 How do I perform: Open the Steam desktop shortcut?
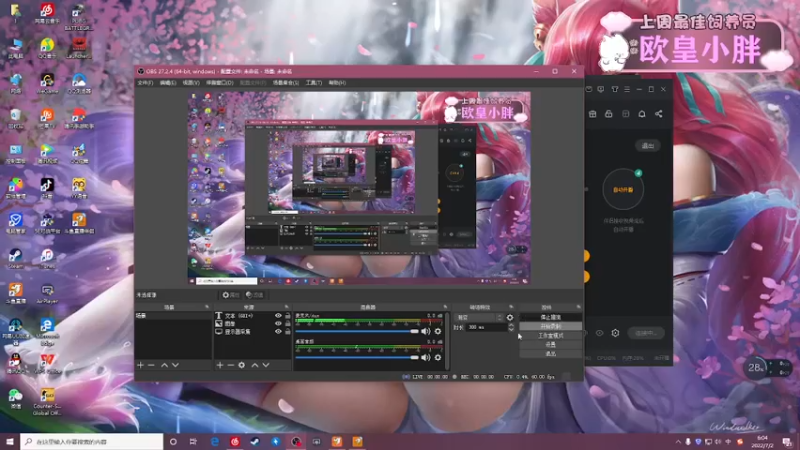point(15,258)
